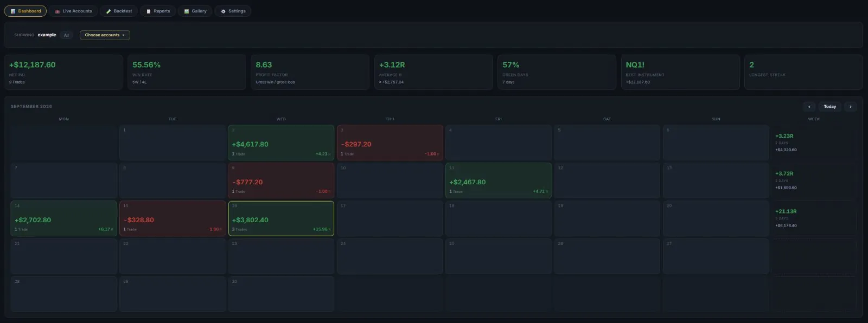The height and width of the screenshot is (323, 868).
Task: Open the September 3 day with -$297.20
Action: (x=390, y=143)
